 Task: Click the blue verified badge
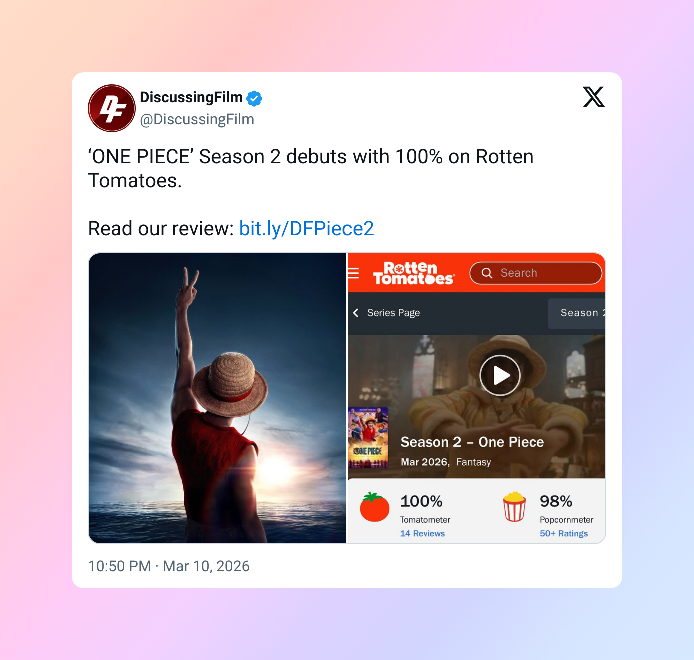[254, 98]
